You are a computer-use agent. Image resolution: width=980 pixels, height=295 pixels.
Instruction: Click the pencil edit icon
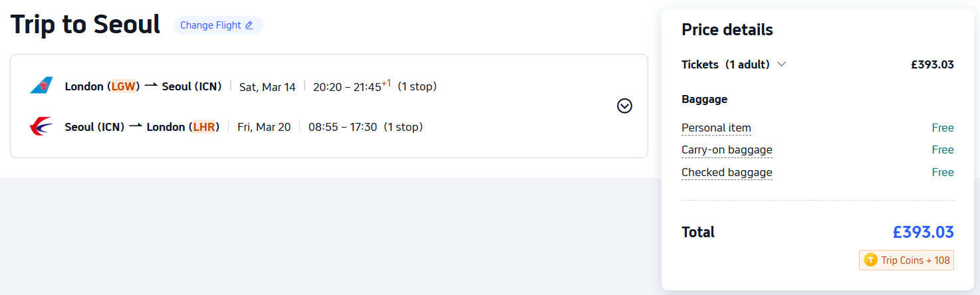click(x=249, y=25)
